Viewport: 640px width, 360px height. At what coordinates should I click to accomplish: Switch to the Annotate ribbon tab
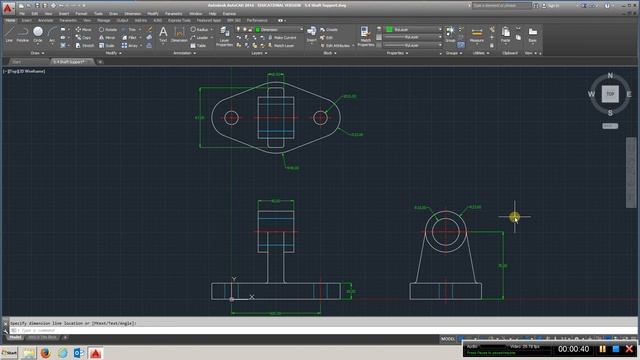[x=45, y=20]
